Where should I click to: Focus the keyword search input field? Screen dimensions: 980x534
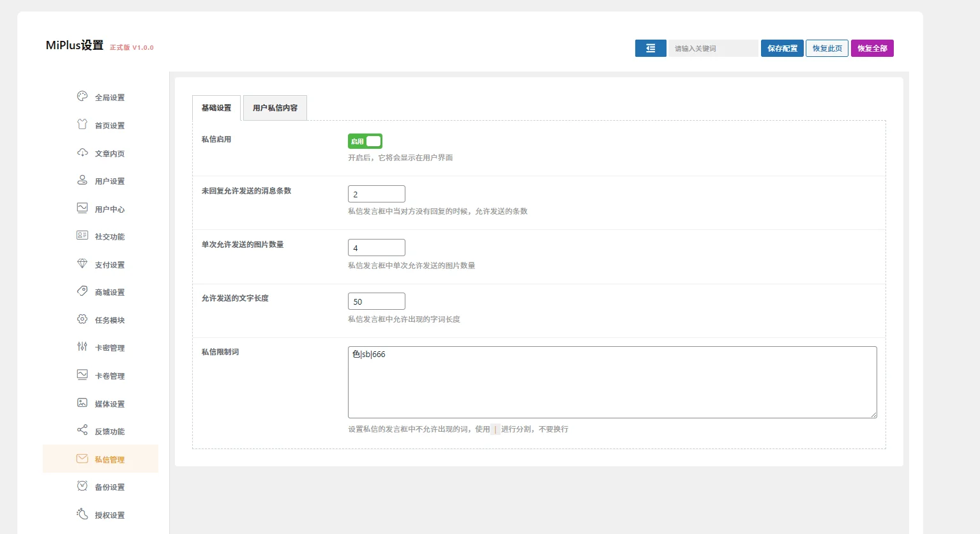point(713,49)
